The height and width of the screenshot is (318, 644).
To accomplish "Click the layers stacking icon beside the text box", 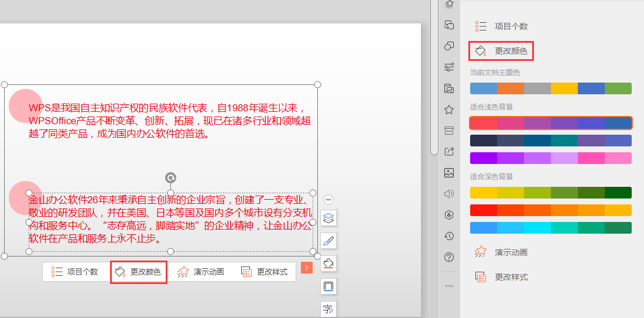I will click(328, 218).
